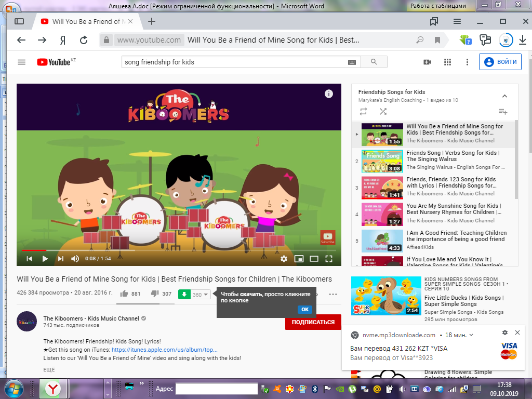Open I Am A Good Friend playlist item
Viewport: 532px width, 399px height.
click(x=434, y=241)
